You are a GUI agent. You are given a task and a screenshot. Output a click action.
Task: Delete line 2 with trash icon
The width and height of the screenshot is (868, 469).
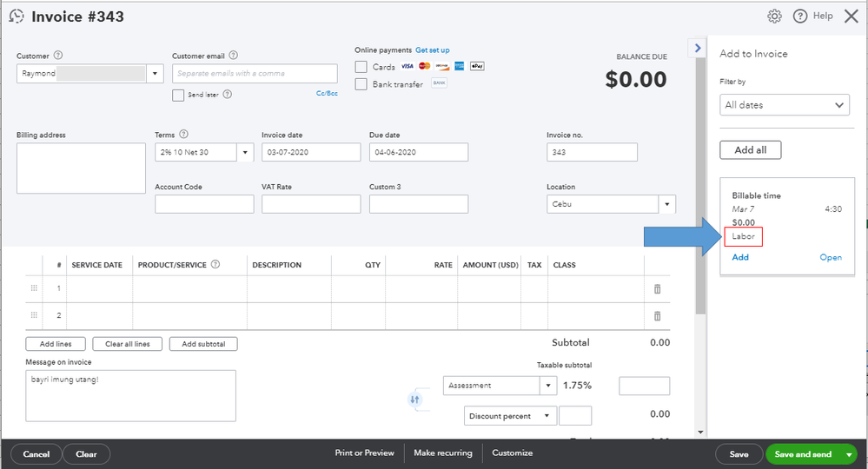657,316
